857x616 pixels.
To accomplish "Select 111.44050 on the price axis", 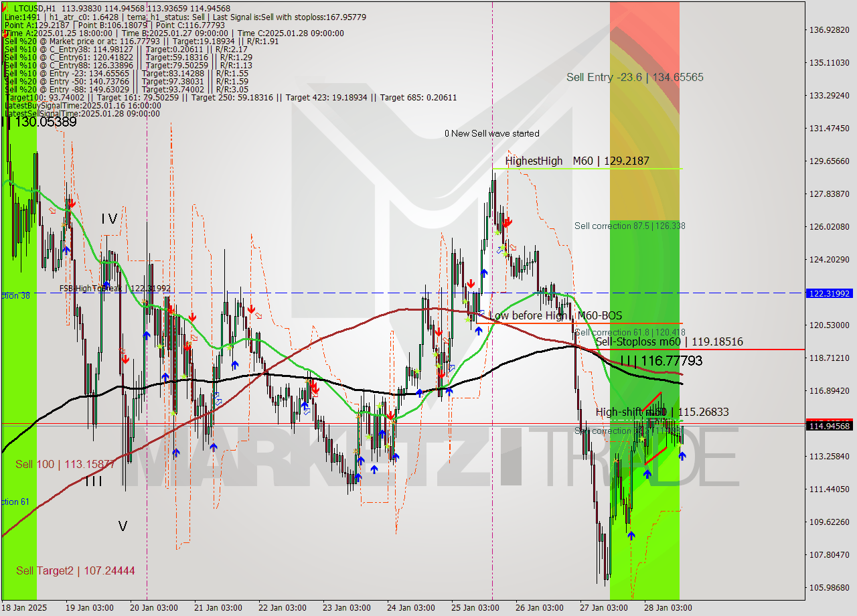I will pyautogui.click(x=829, y=489).
